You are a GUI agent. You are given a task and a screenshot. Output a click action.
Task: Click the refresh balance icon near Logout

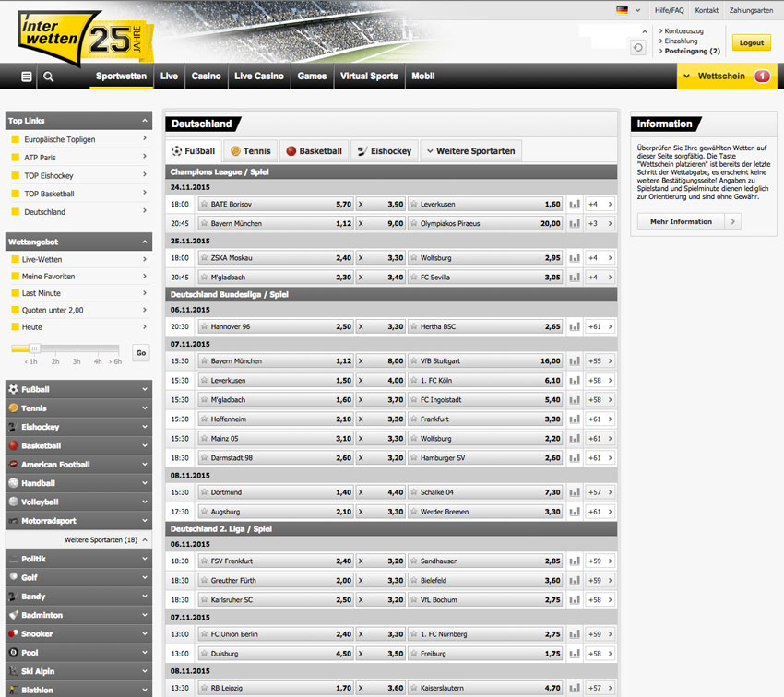tap(638, 47)
